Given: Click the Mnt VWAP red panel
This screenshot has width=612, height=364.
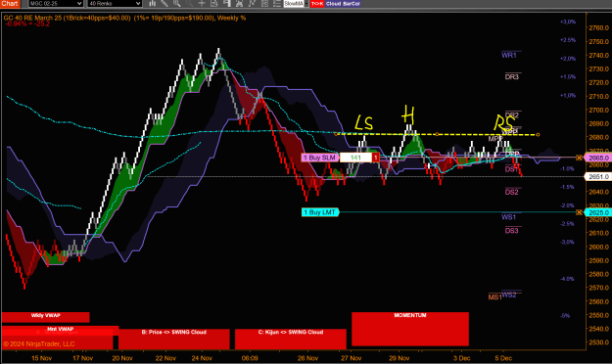Looking at the screenshot, I should click(x=60, y=330).
